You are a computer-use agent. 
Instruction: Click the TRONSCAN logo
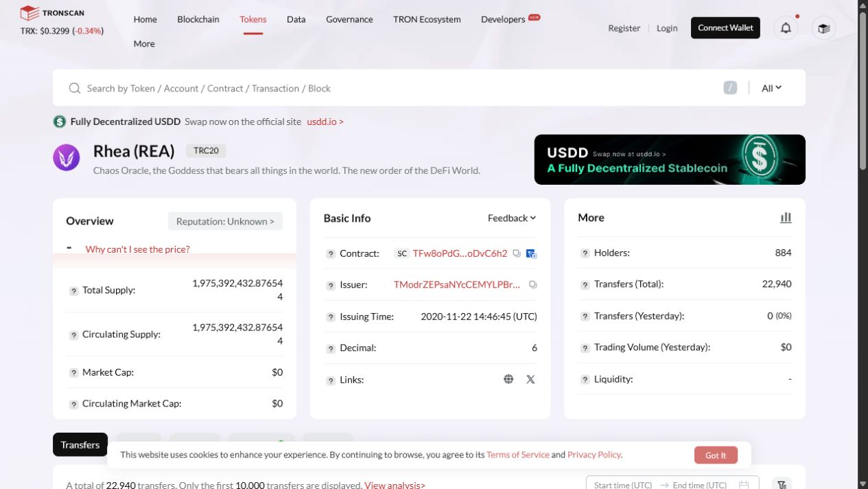53,12
